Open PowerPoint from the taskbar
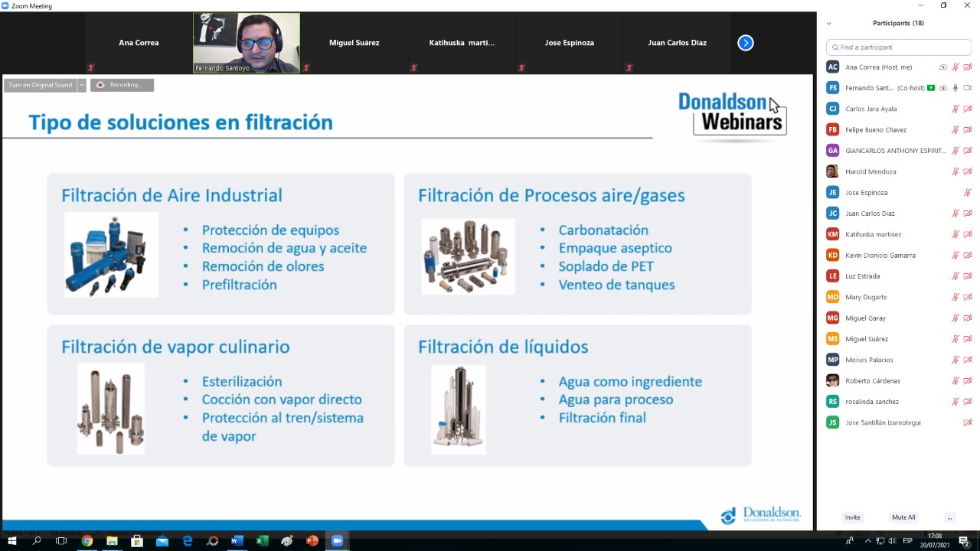 [x=312, y=541]
